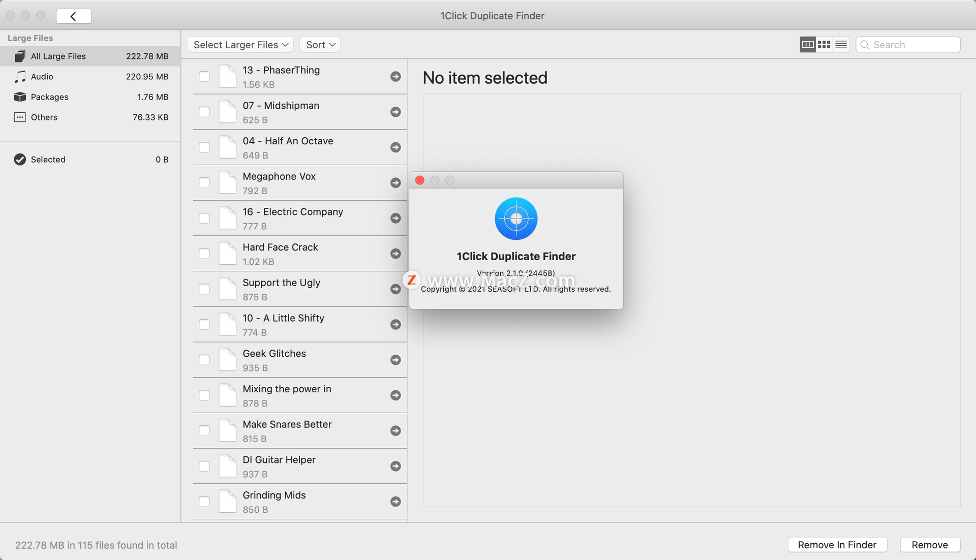This screenshot has width=976, height=560.
Task: Reveal 10 - A Little Shifty arrow icon
Action: point(395,324)
